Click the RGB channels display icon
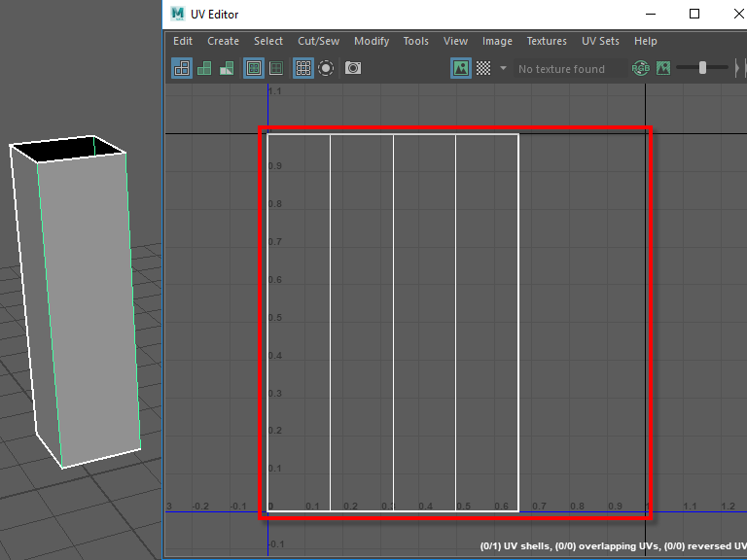This screenshot has width=747, height=560. (x=640, y=68)
